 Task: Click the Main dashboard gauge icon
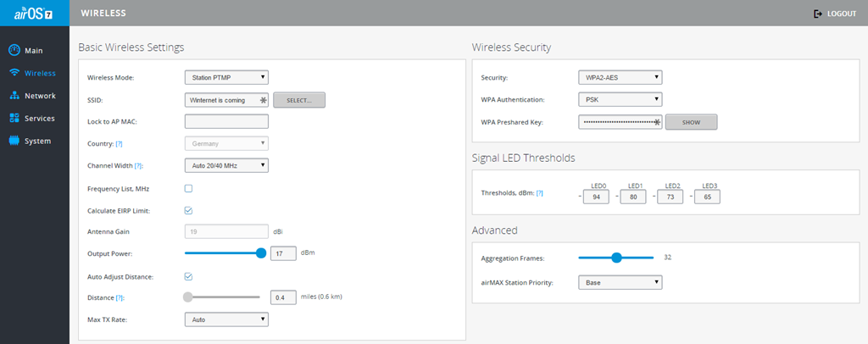pyautogui.click(x=15, y=50)
